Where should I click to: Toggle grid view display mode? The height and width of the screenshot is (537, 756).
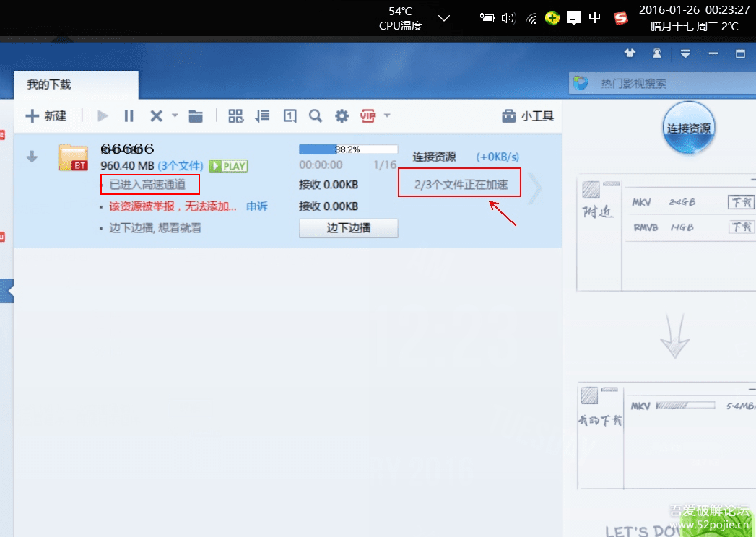click(x=235, y=115)
